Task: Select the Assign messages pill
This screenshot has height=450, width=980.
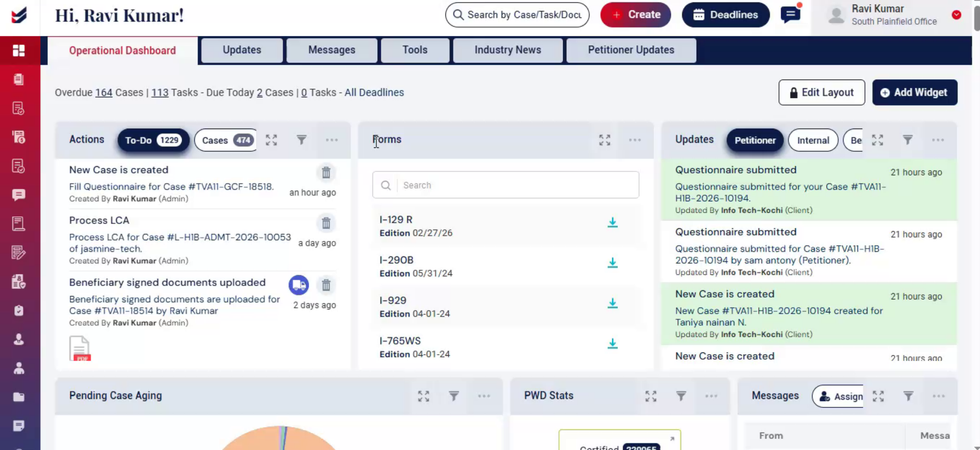Action: (x=838, y=396)
